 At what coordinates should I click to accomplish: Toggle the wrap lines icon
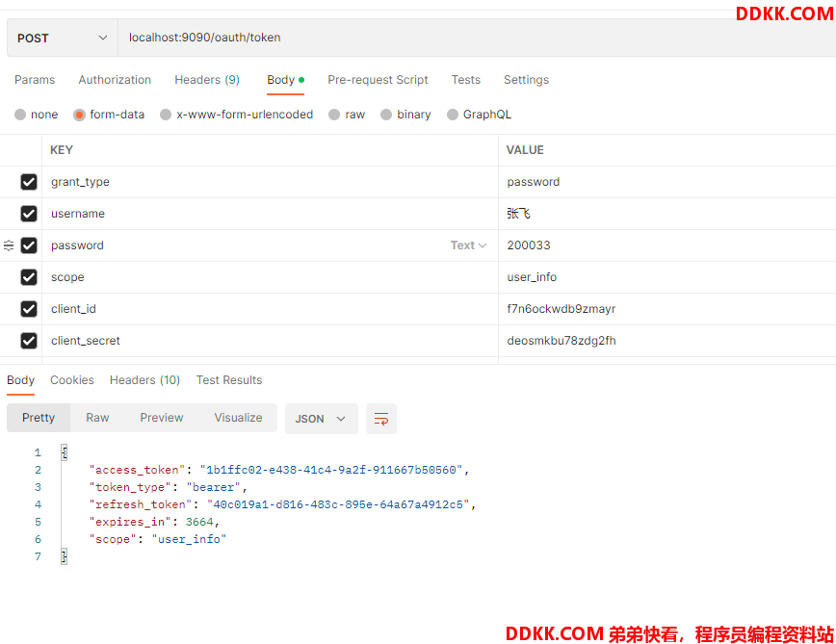(x=381, y=419)
